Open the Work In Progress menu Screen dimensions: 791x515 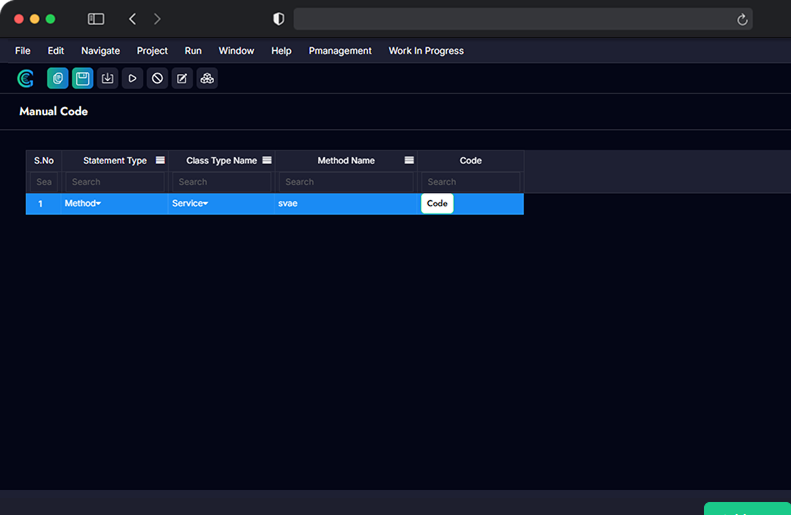pos(426,51)
